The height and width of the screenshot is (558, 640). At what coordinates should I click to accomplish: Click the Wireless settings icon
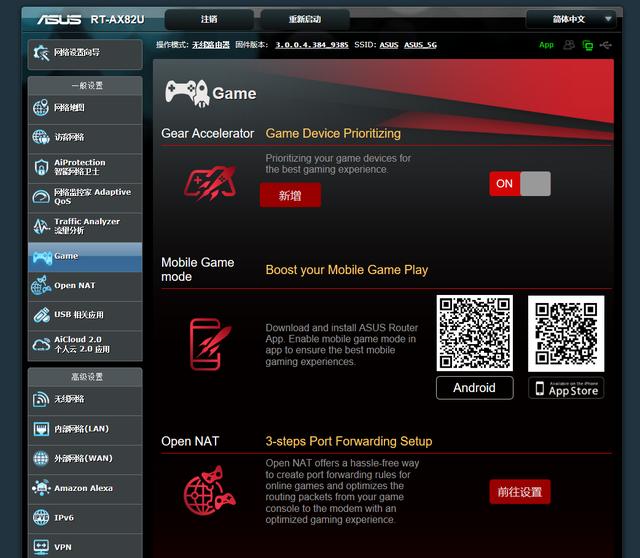pyautogui.click(x=41, y=399)
